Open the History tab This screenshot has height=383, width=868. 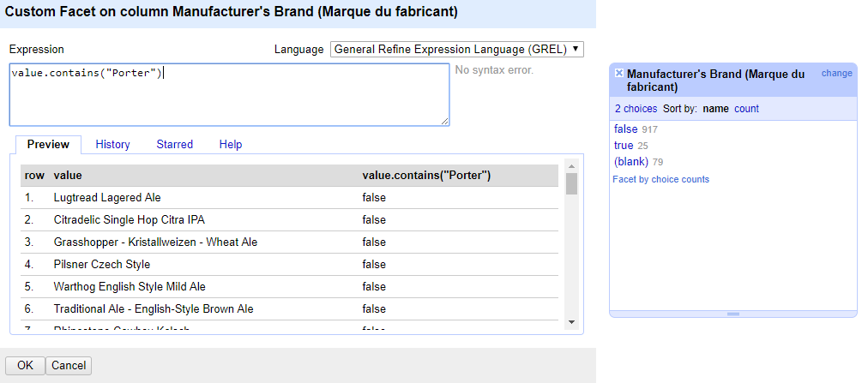click(x=112, y=144)
